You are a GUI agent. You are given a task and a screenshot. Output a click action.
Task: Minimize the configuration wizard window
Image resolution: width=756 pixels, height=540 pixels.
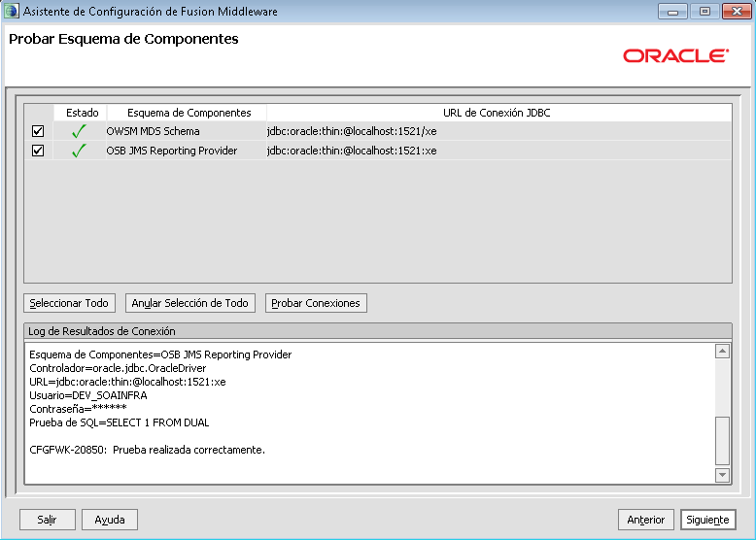click(x=673, y=11)
